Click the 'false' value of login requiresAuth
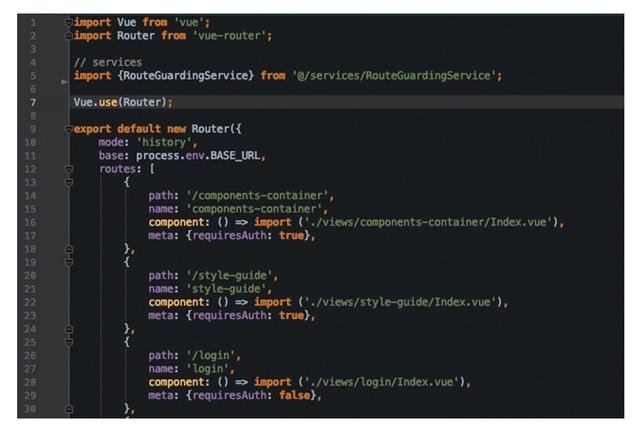Image resolution: width=640 pixels, height=437 pixels. tap(295, 395)
